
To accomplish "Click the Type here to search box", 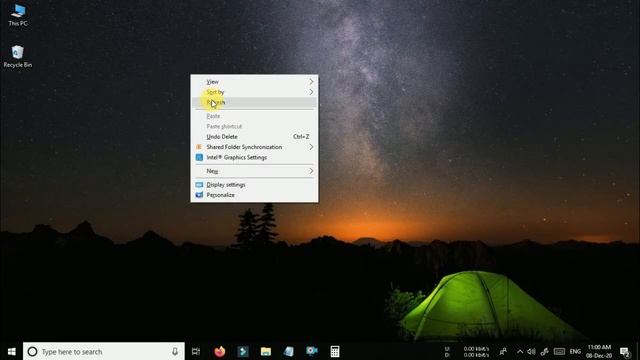I will point(104,351).
